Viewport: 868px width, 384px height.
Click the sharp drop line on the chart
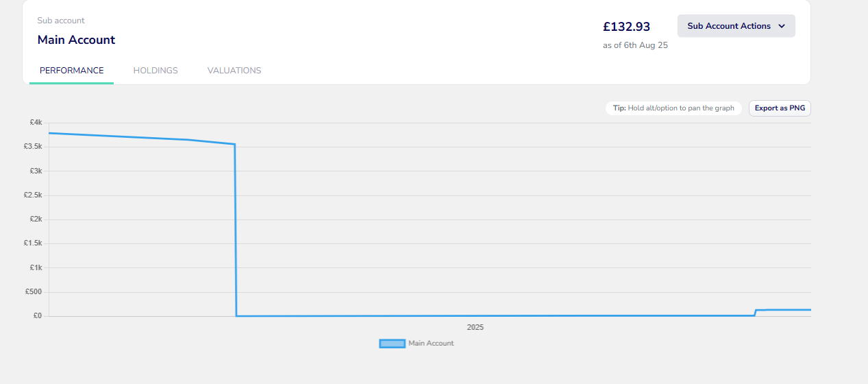[x=236, y=230]
